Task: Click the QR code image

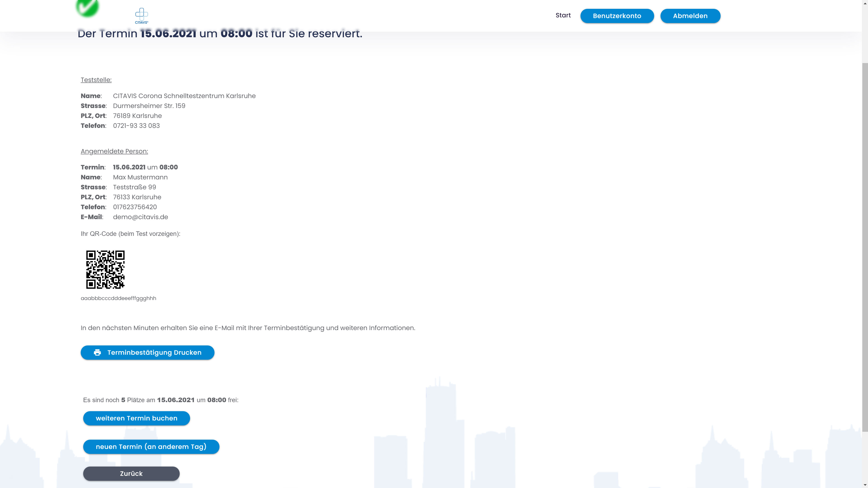Action: point(105,270)
